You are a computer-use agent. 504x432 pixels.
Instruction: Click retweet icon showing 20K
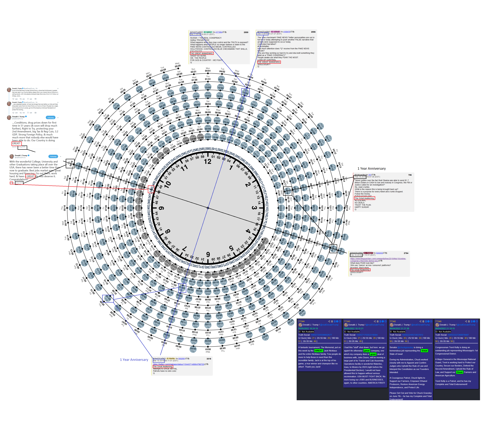point(21,99)
